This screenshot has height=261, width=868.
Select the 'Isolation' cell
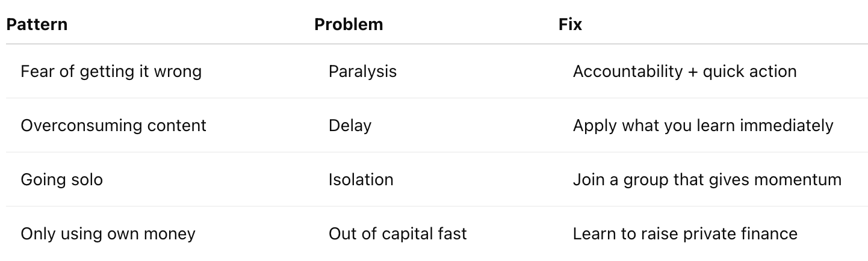point(361,180)
